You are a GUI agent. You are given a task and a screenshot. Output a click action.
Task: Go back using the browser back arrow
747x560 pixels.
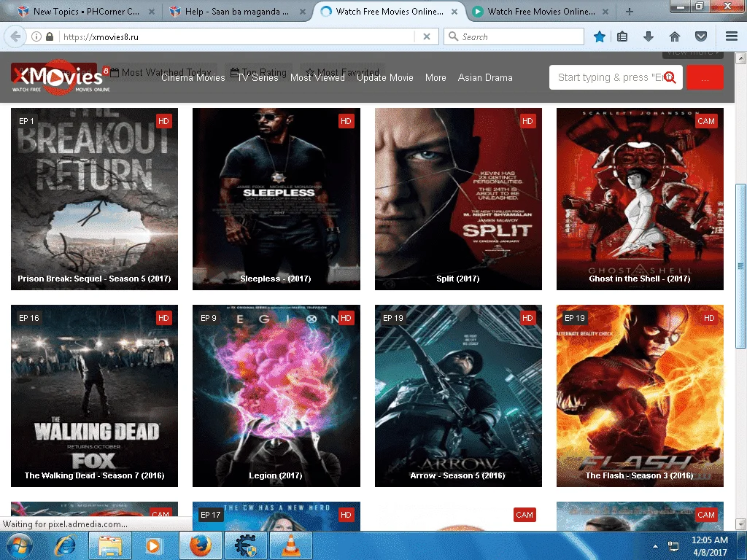[x=15, y=36]
